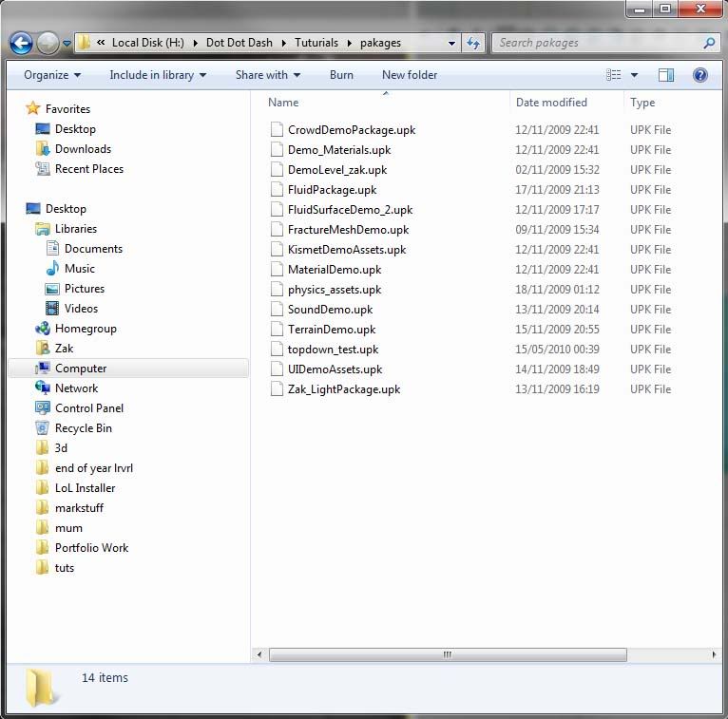Expand subfolders arrow after Dot Dot Dash
This screenshot has height=719, width=728.
pyautogui.click(x=283, y=43)
